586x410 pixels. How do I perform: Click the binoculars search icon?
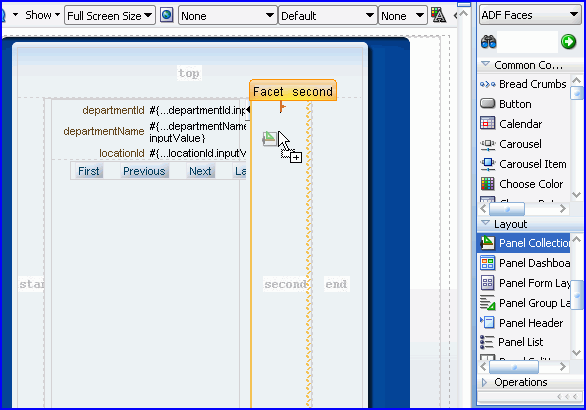[x=488, y=41]
